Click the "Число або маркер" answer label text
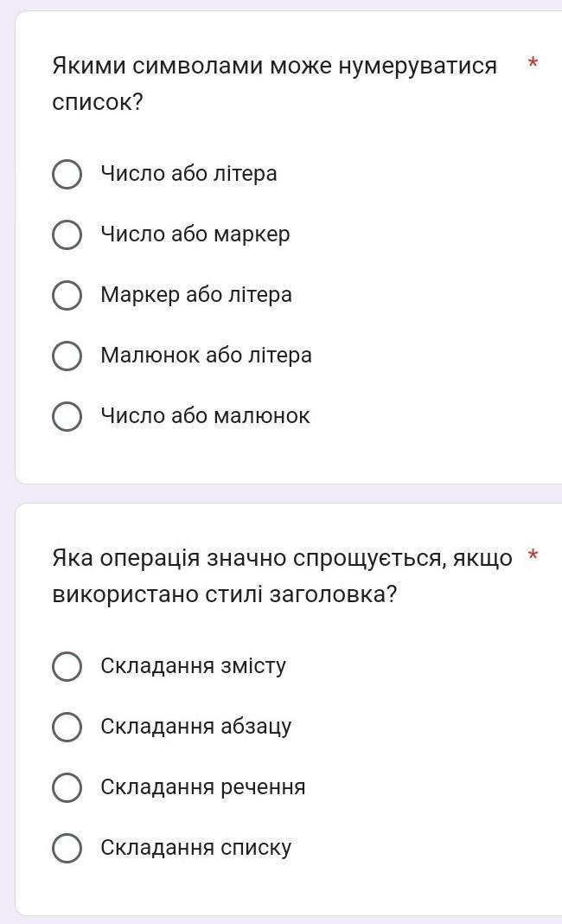This screenshot has width=562, height=924. 195,234
